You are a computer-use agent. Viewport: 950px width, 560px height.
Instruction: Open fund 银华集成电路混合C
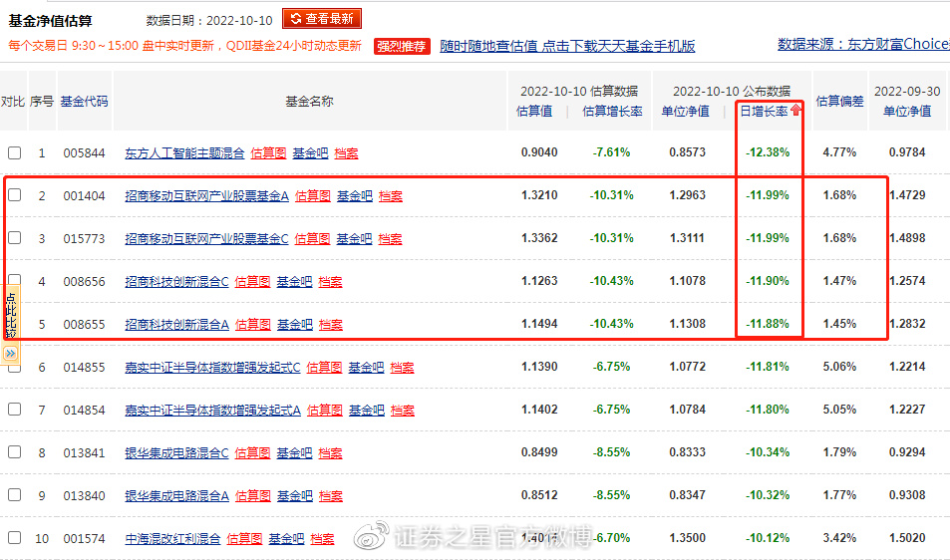tap(176, 452)
